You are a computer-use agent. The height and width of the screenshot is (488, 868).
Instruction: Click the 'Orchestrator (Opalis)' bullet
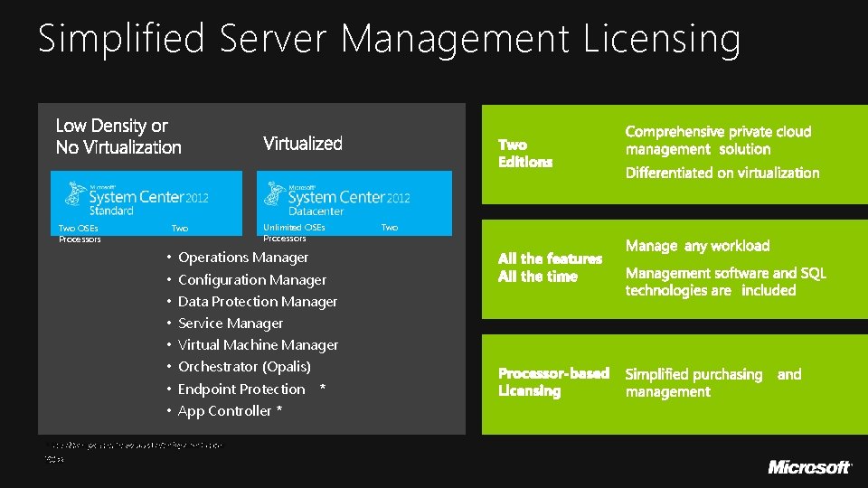click(x=244, y=367)
